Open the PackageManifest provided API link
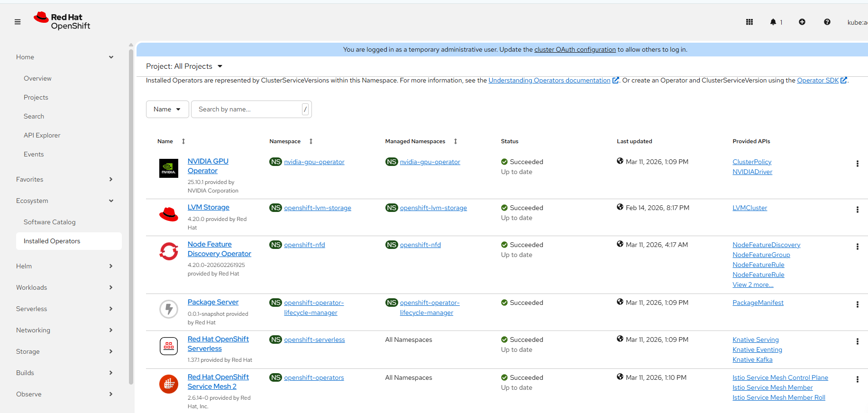The width and height of the screenshot is (868, 413). tap(758, 303)
